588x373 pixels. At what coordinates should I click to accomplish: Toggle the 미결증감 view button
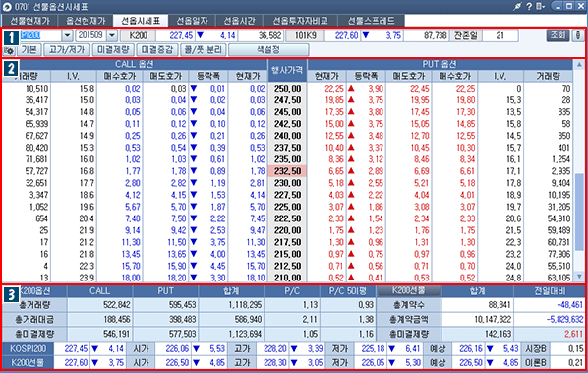[157, 50]
